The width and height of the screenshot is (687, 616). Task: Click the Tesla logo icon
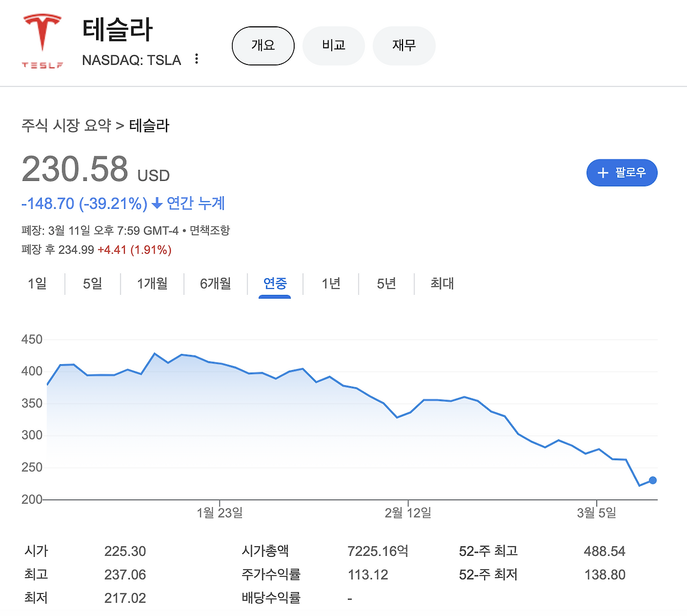[42, 32]
